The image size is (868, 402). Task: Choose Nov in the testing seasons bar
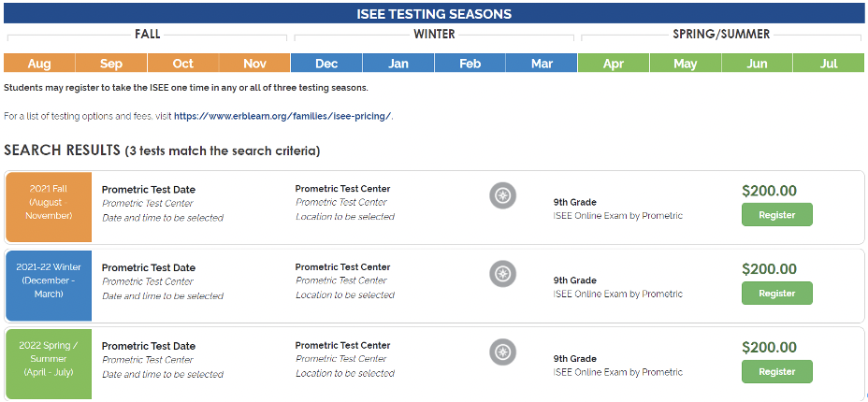pos(255,64)
